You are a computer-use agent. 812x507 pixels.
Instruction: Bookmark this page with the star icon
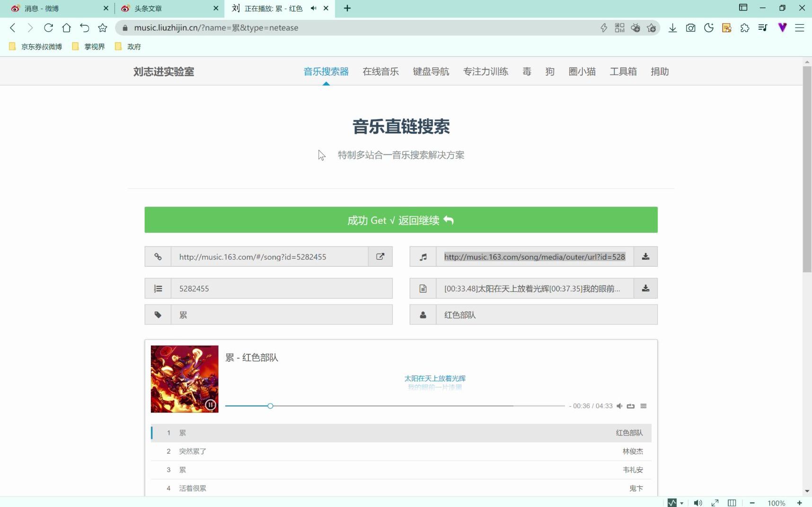click(102, 28)
